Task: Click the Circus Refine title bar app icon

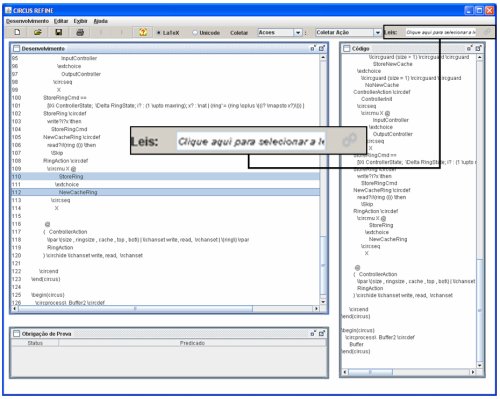Action: coord(8,10)
